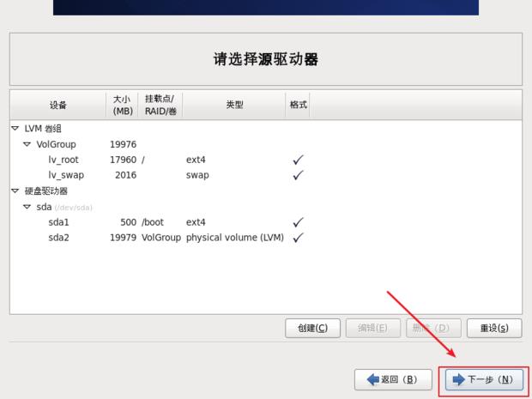532x399 pixels.
Task: Click the swap type cell
Action: point(197,175)
